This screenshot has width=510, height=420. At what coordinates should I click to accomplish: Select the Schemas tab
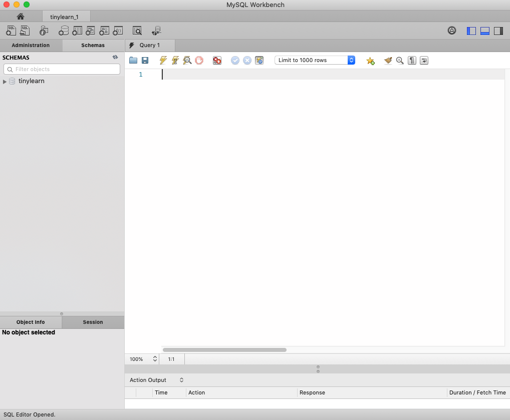pos(93,45)
